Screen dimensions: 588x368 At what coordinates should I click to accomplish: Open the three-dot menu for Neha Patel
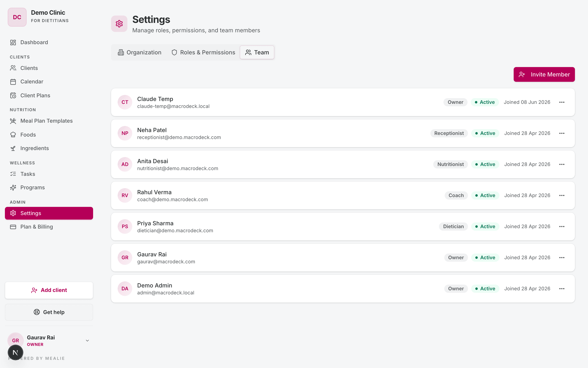[x=562, y=133]
